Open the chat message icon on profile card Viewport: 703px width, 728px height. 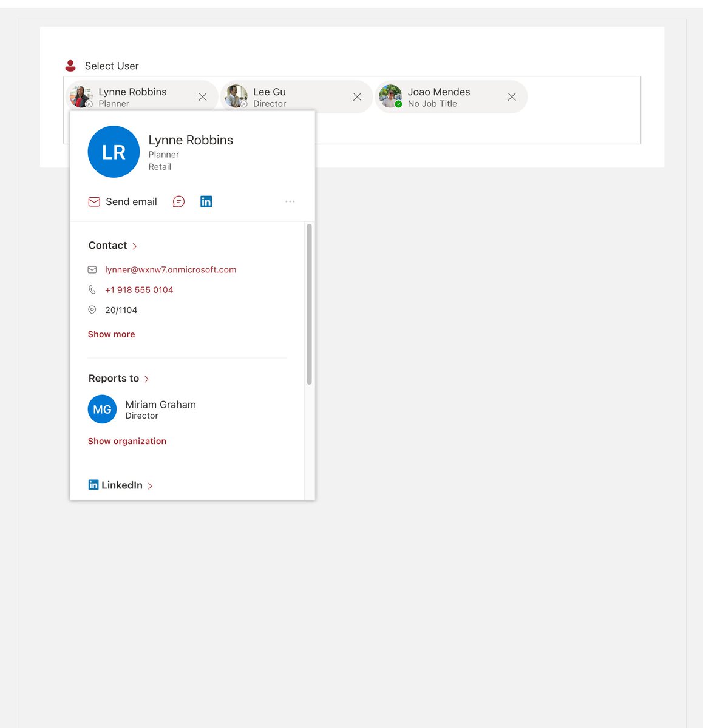[x=178, y=201]
